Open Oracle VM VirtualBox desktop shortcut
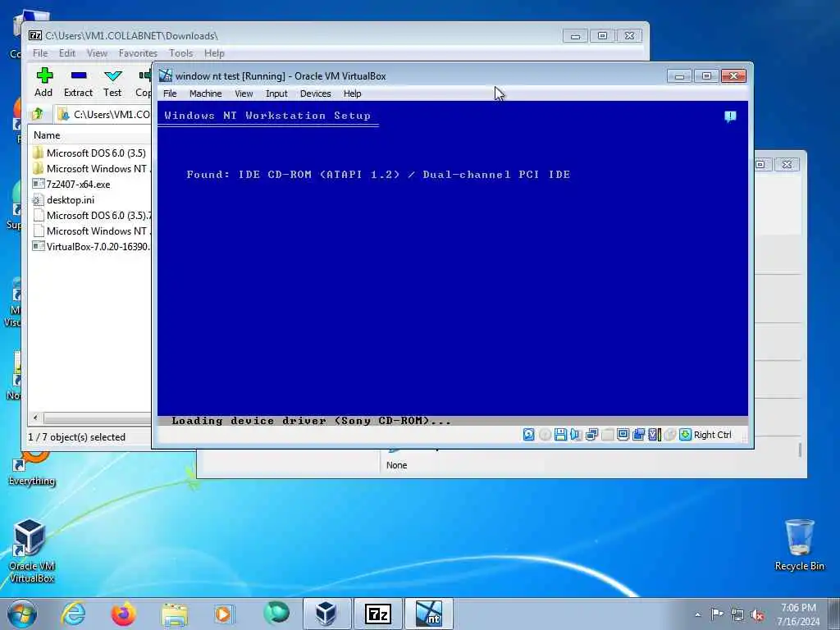The image size is (840, 630). 30,550
